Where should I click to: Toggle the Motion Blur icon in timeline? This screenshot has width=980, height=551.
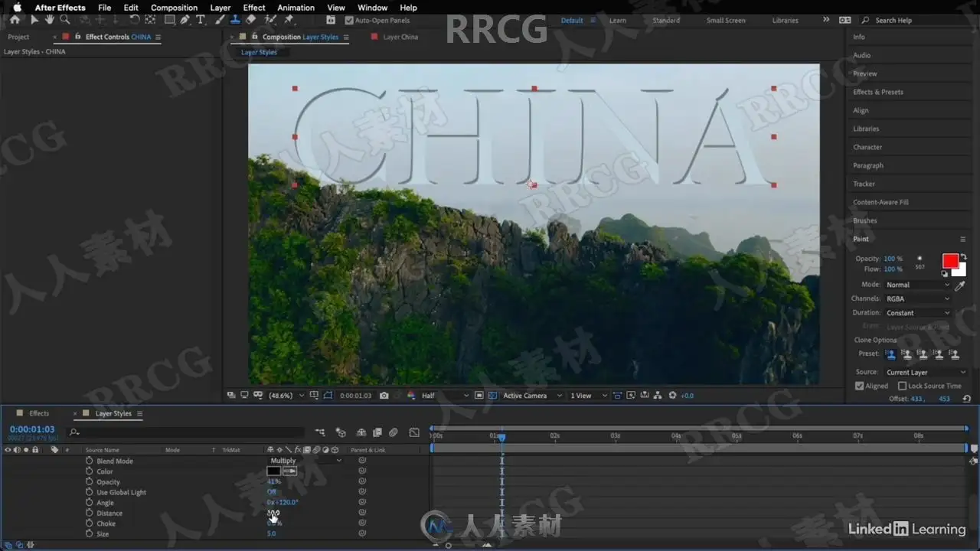point(394,432)
